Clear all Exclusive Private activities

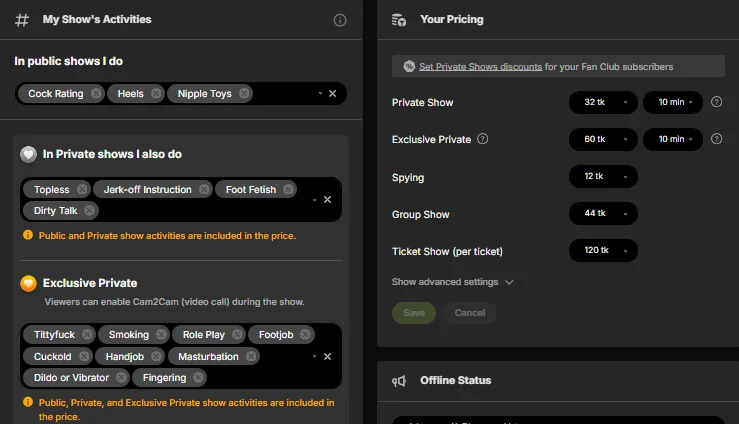click(x=327, y=356)
